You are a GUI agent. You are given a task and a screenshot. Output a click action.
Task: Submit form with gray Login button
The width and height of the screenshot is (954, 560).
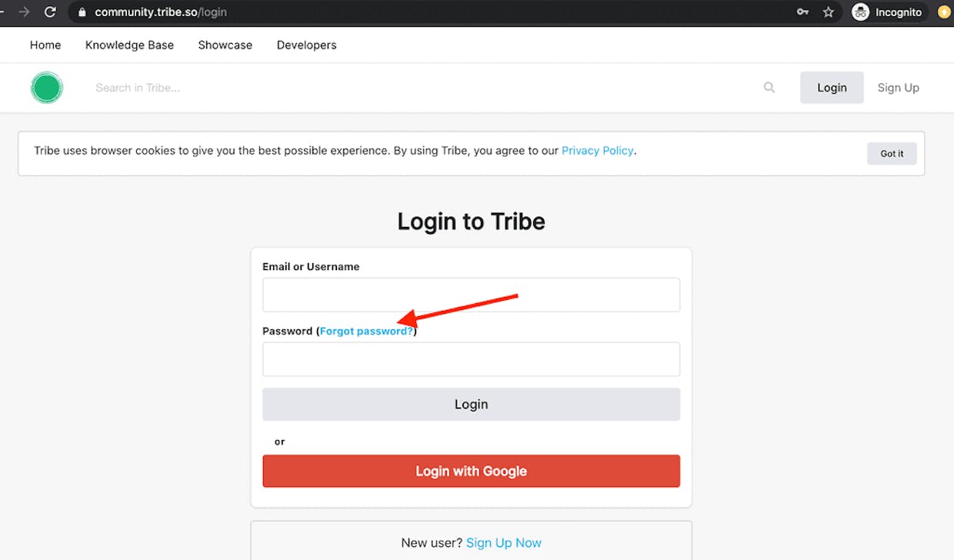[x=471, y=405]
